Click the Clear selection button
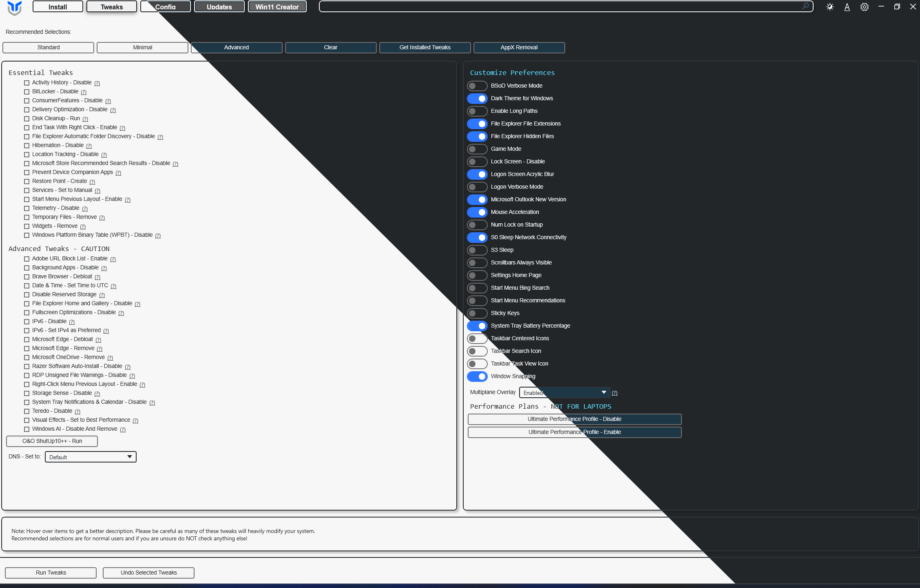This screenshot has height=588, width=920. point(331,48)
